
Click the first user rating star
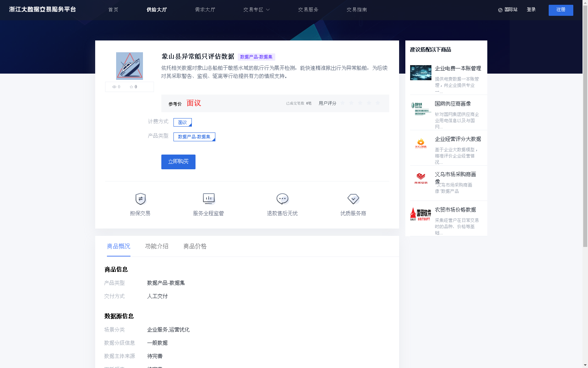343,103
